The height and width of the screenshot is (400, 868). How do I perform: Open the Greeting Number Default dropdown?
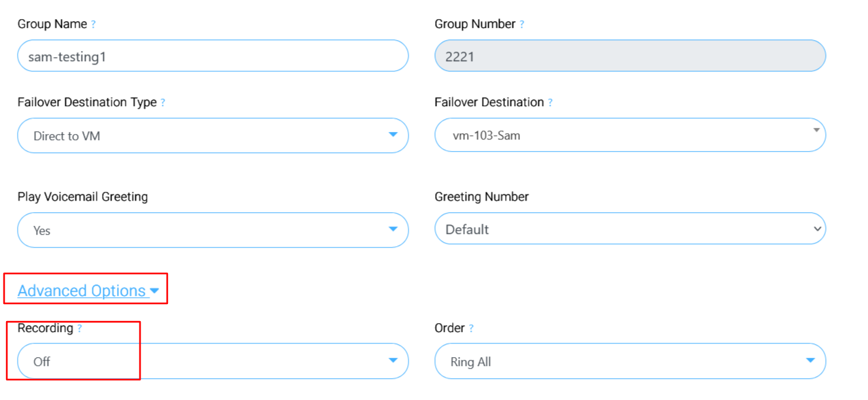click(x=629, y=229)
